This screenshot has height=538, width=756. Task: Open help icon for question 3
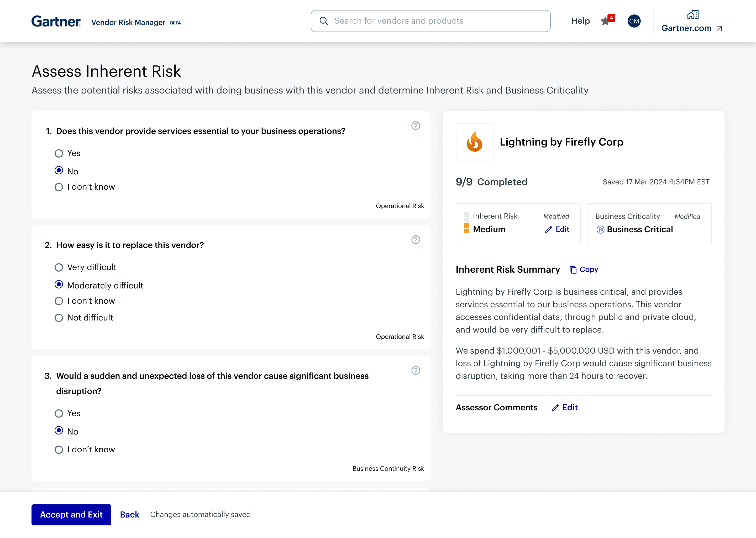coord(416,370)
